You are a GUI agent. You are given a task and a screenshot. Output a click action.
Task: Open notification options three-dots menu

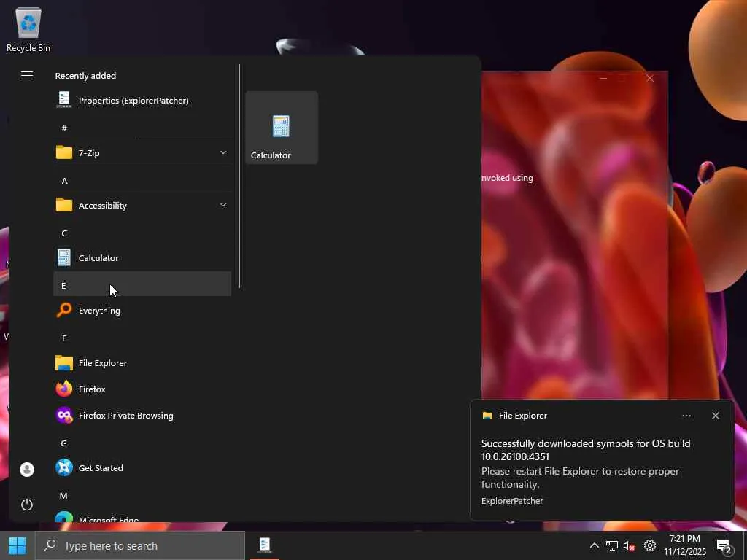coord(686,416)
